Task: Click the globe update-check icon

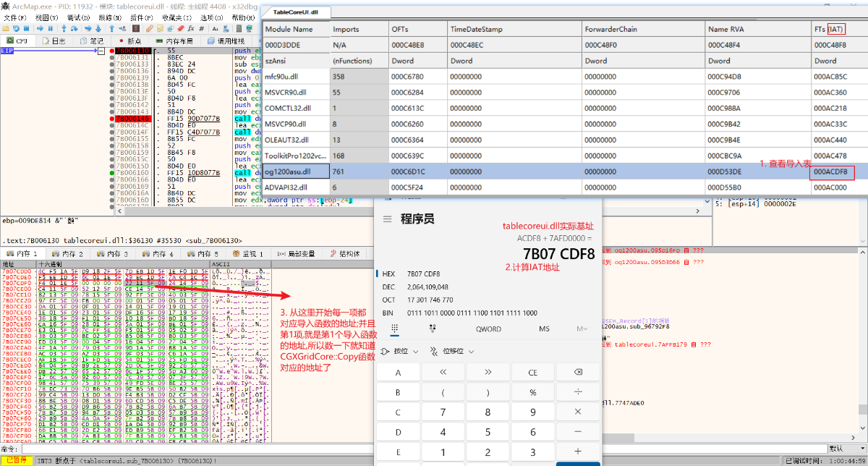Action: tap(250, 29)
